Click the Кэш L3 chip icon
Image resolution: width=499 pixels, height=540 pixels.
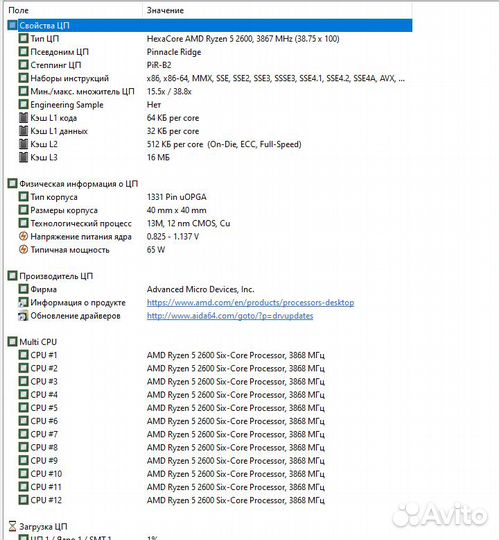23,157
